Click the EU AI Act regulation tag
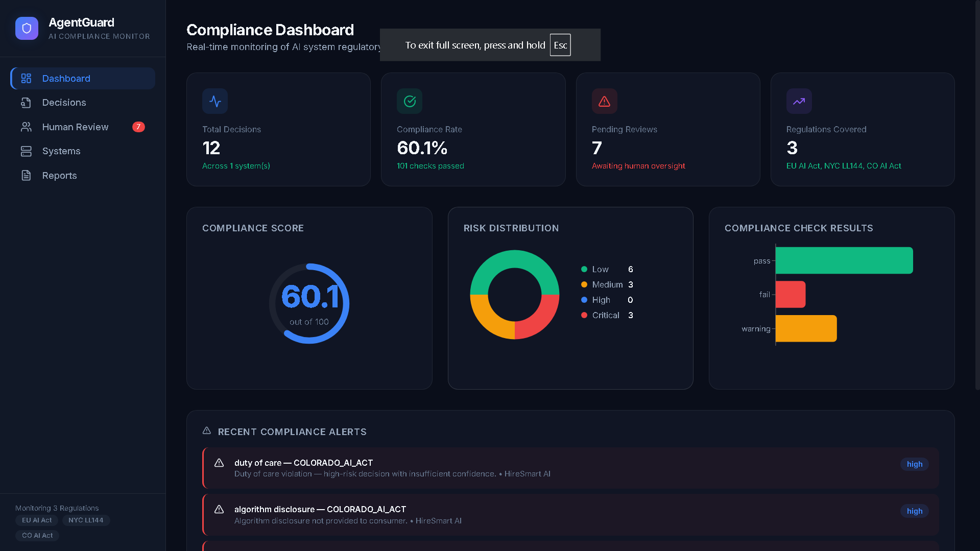The height and width of the screenshot is (551, 980). click(37, 520)
